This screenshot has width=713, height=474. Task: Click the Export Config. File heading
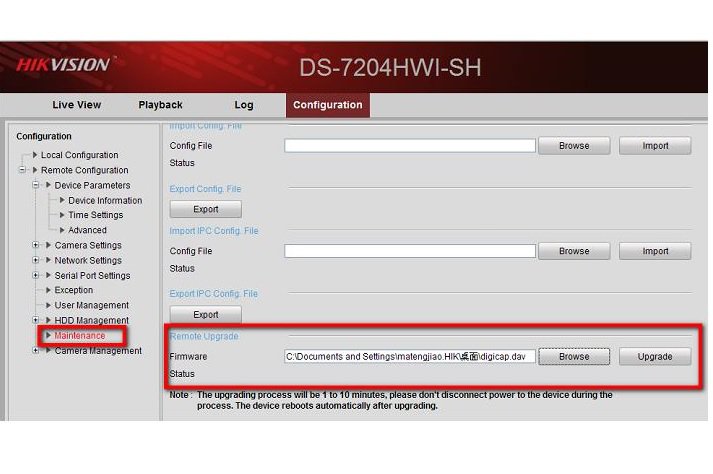pos(205,189)
